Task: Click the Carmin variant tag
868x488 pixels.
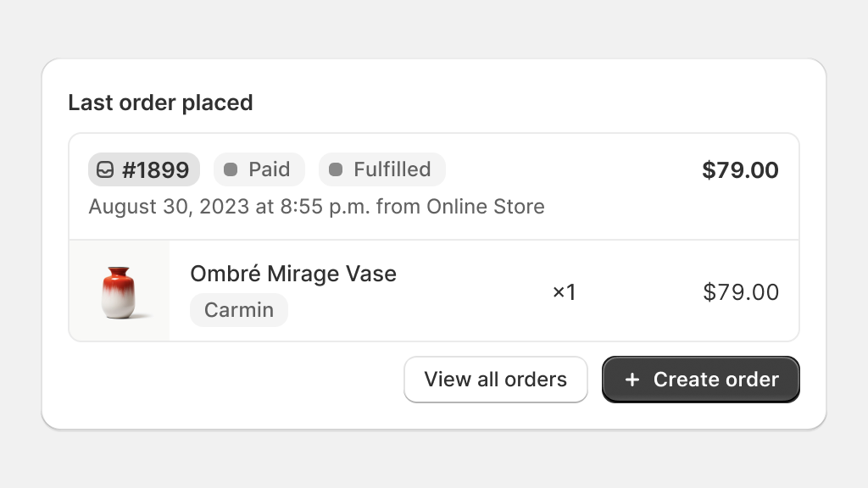Action: 238,310
